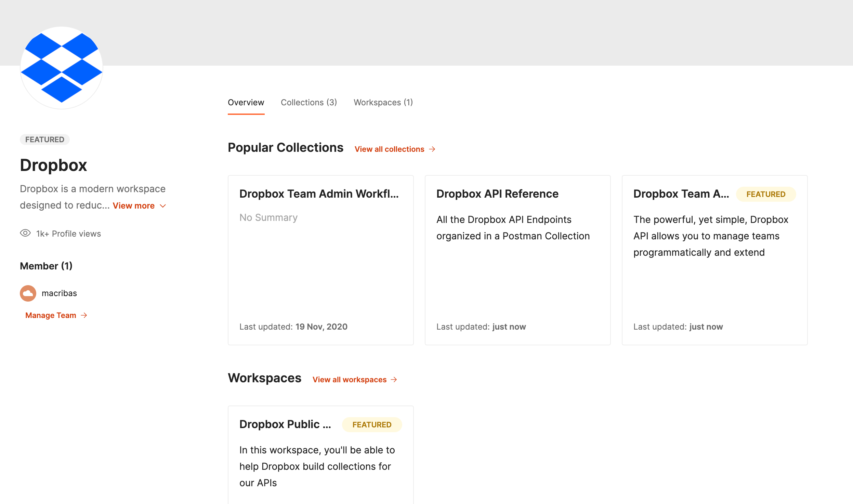Click the 1k+ Profile views text
Screen dimensions: 853x504
tap(68, 234)
